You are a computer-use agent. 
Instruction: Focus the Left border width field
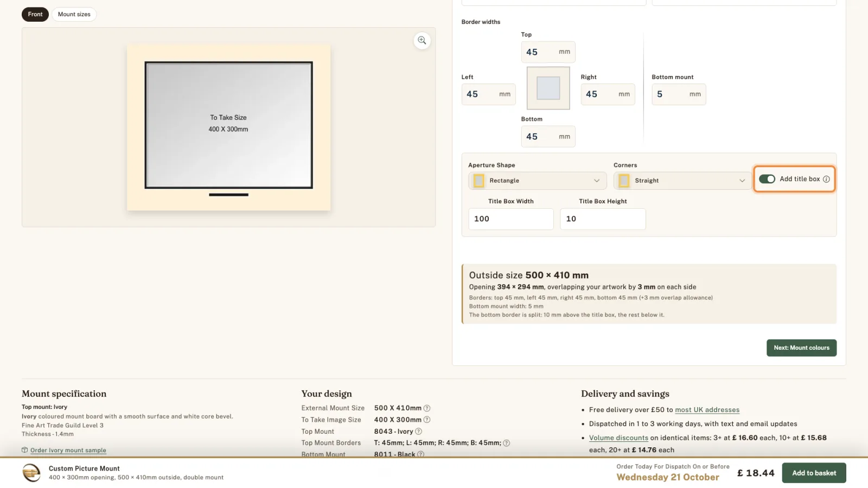[x=488, y=94]
